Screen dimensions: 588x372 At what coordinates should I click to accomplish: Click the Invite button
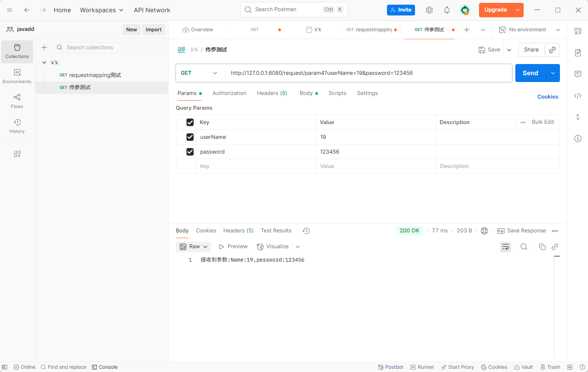(x=401, y=10)
